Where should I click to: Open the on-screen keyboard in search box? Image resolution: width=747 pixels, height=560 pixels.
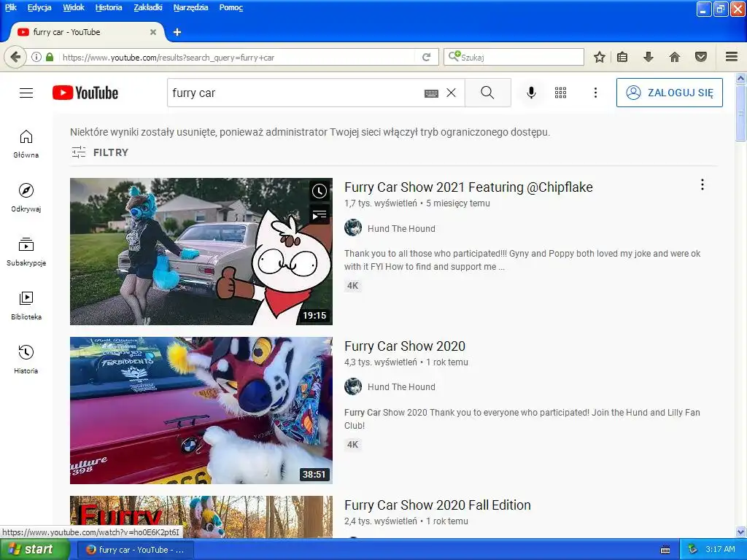tap(431, 93)
